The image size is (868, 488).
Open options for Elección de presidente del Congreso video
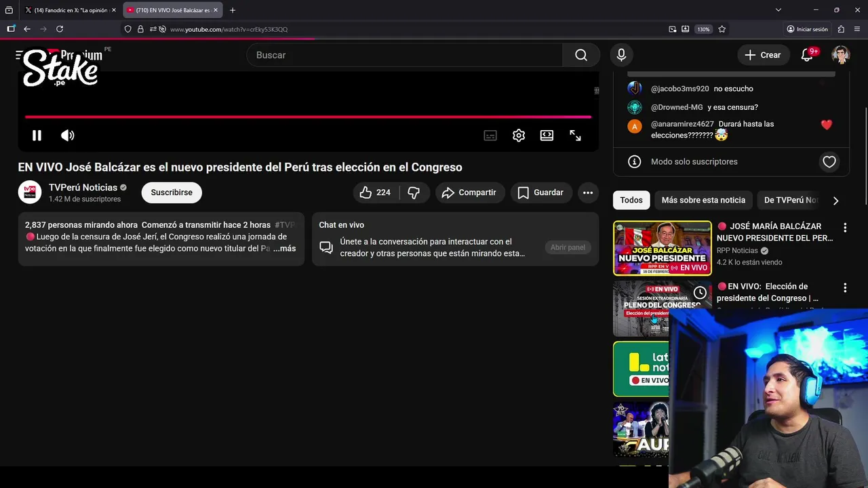[845, 288]
